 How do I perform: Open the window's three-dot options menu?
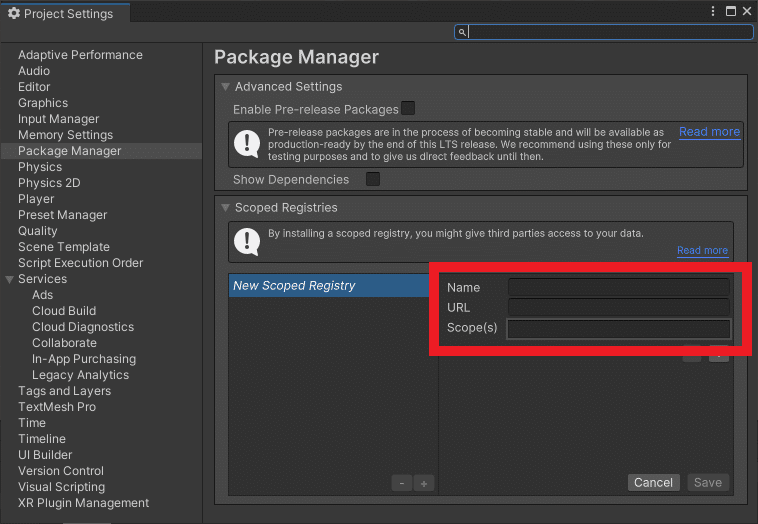point(714,11)
